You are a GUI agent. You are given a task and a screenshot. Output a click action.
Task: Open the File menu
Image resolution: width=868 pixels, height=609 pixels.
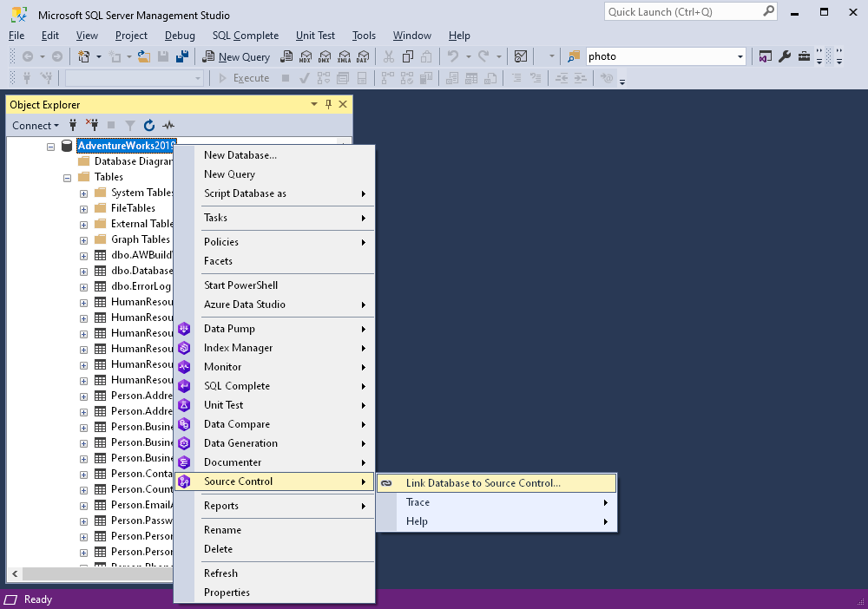pos(16,36)
